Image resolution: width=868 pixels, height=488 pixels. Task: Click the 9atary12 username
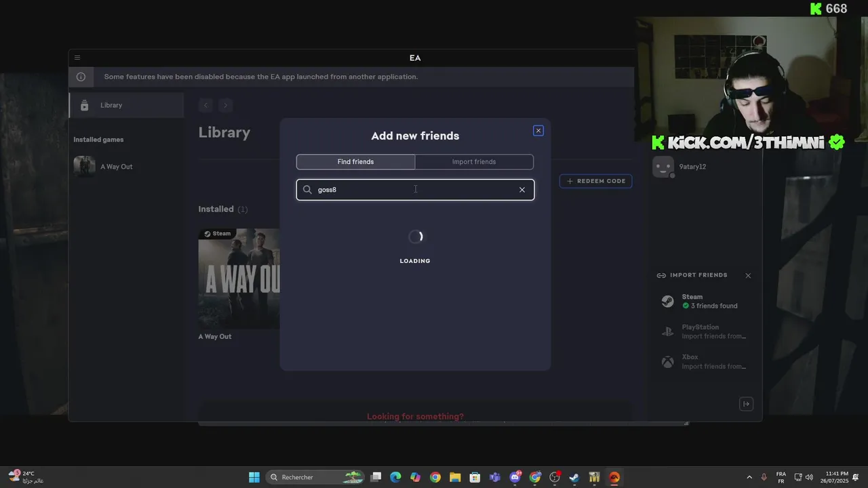(692, 167)
